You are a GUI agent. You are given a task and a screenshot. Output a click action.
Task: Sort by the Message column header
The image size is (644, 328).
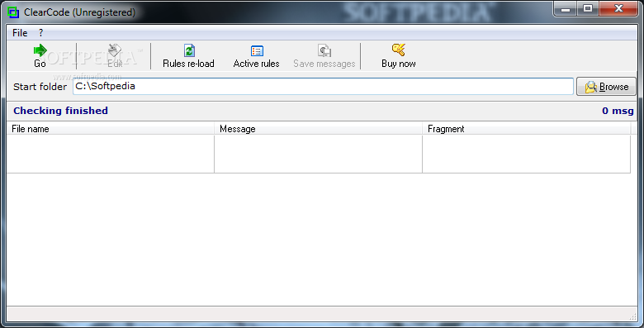318,129
